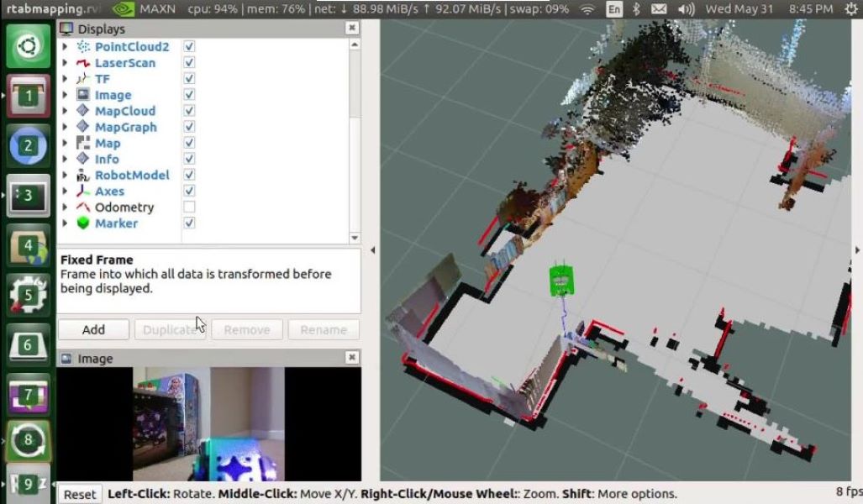Disable the LaserScan checkbox
Image resolution: width=863 pixels, height=504 pixels.
[x=189, y=63]
